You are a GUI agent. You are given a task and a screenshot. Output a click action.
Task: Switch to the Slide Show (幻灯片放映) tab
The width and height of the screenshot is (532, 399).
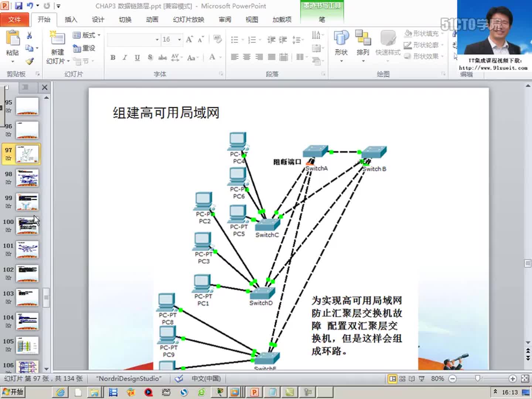tap(188, 20)
